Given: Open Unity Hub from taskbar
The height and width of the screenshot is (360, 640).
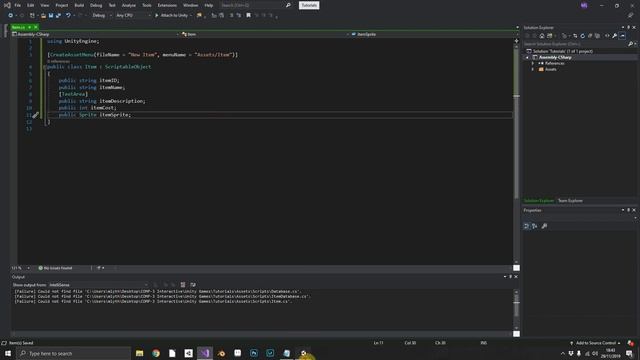Looking at the screenshot, I should tap(189, 353).
